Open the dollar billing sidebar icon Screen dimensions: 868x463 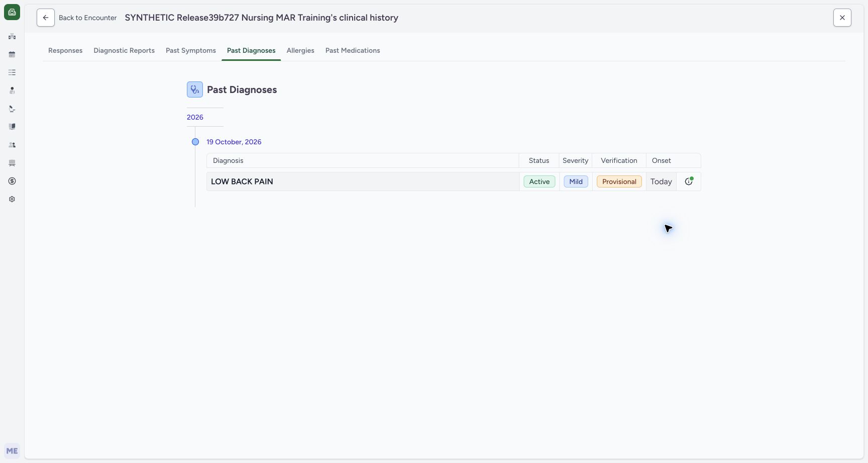(x=12, y=181)
